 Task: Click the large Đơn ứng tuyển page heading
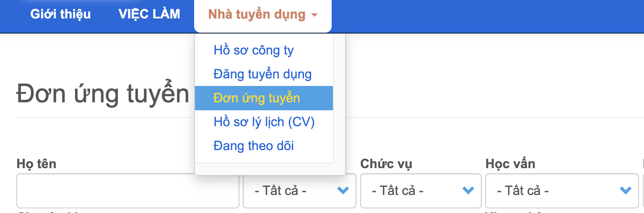click(x=103, y=94)
